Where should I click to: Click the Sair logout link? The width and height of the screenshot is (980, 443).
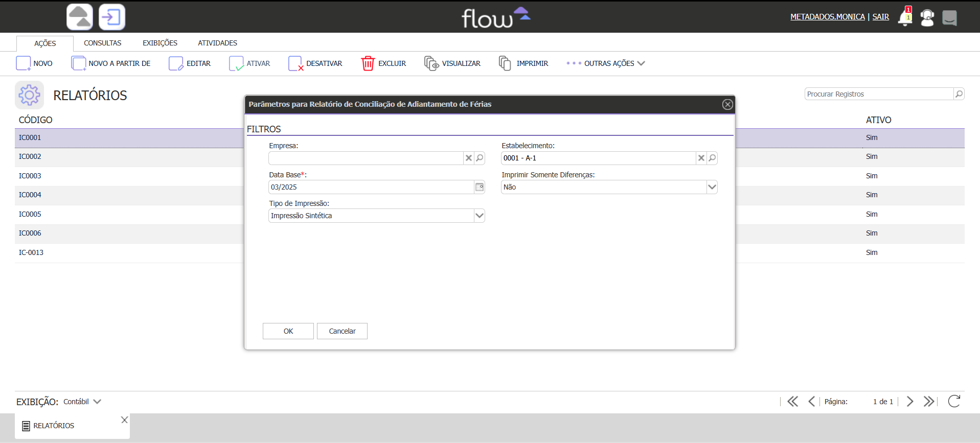pos(880,17)
